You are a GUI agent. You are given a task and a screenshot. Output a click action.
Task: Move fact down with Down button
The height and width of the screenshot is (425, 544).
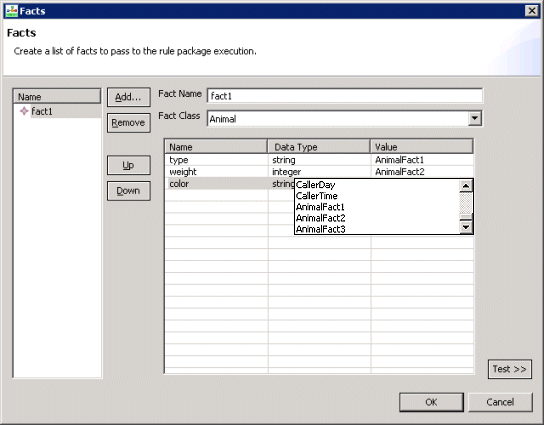[129, 191]
